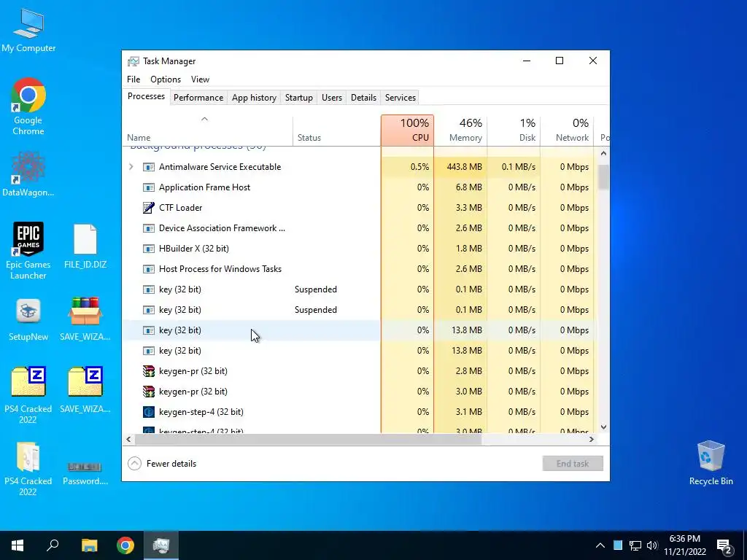Select the Host Process for Windows Tasks name

coord(220,269)
